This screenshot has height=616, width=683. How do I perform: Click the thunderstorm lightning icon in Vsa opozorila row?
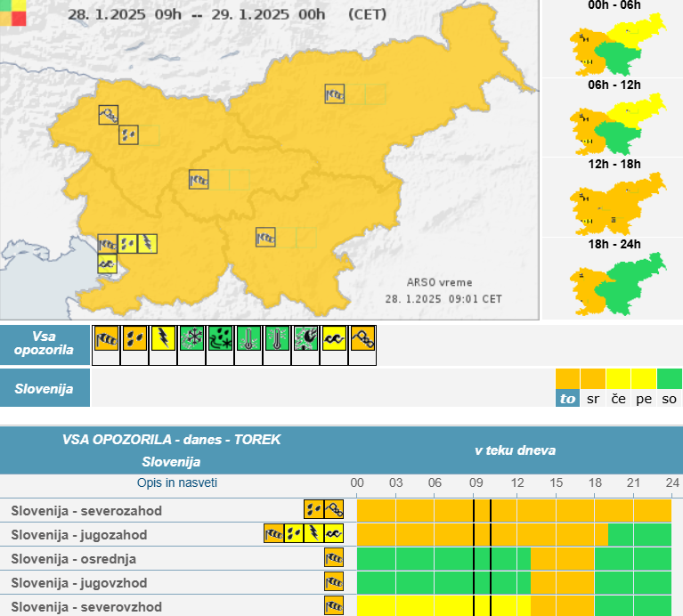click(163, 338)
